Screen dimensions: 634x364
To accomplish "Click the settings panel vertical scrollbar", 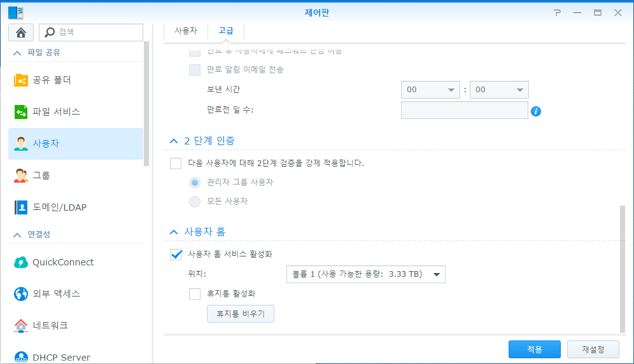I will [x=623, y=269].
